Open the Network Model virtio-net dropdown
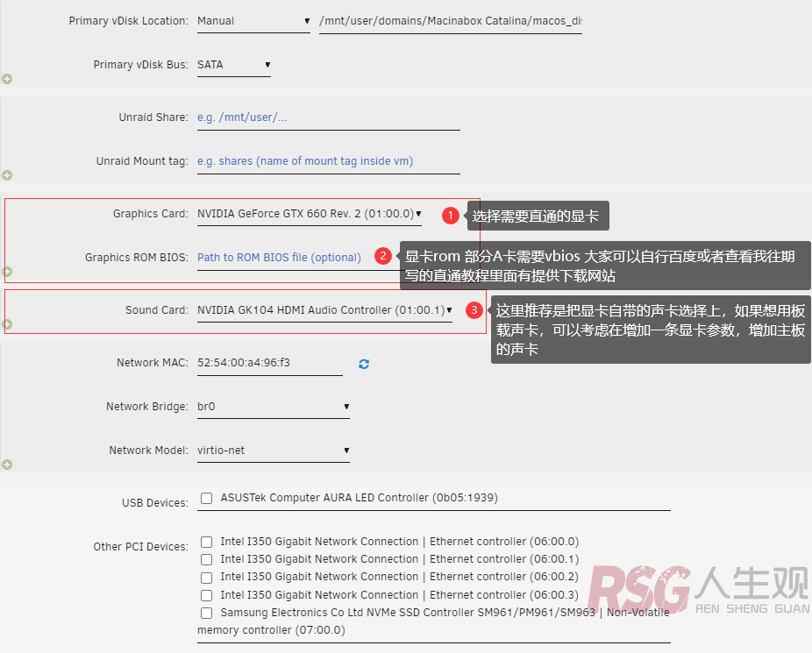Screen dimensions: 812x653 pyautogui.click(x=274, y=451)
